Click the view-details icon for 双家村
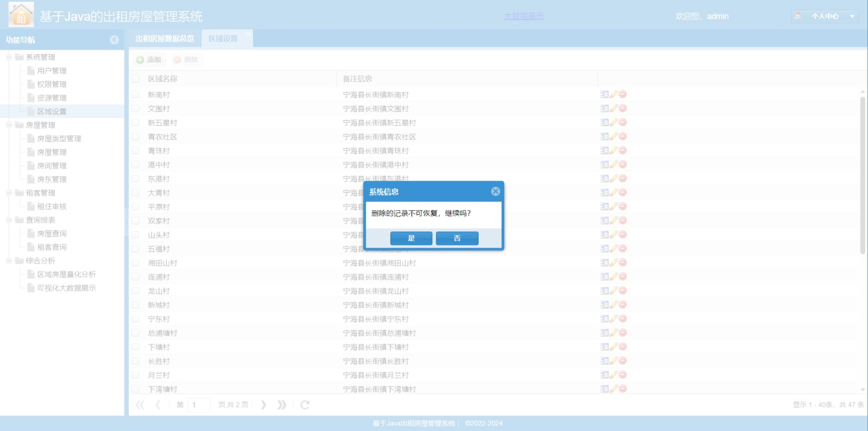 (605, 221)
